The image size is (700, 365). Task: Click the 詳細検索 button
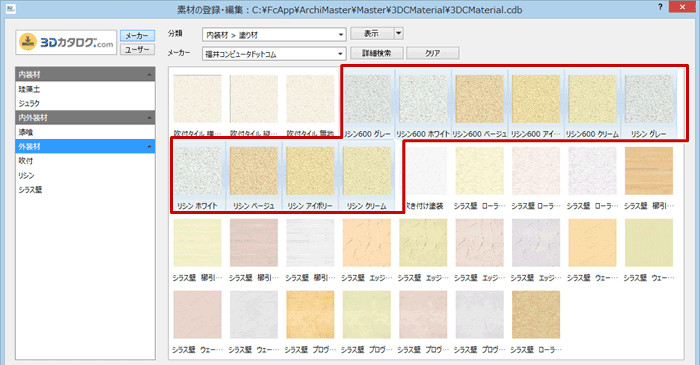[377, 53]
